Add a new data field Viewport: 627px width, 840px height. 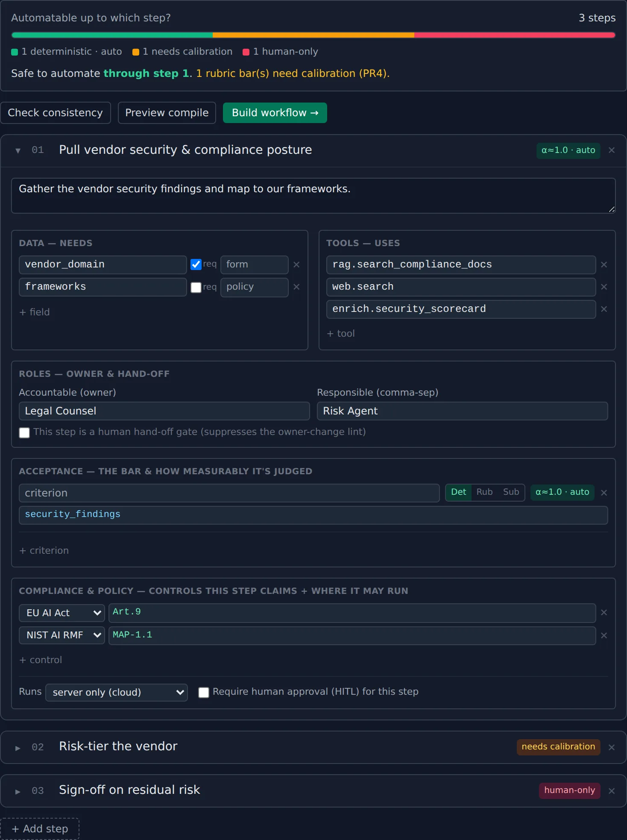[35, 312]
